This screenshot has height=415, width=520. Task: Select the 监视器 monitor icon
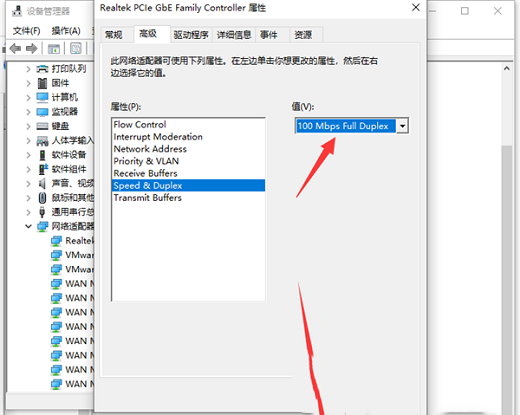pyautogui.click(x=42, y=112)
